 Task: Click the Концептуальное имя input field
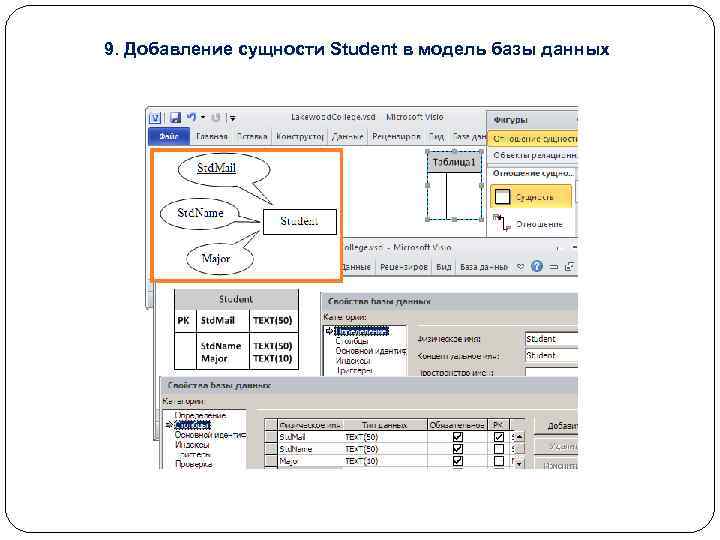(x=551, y=355)
